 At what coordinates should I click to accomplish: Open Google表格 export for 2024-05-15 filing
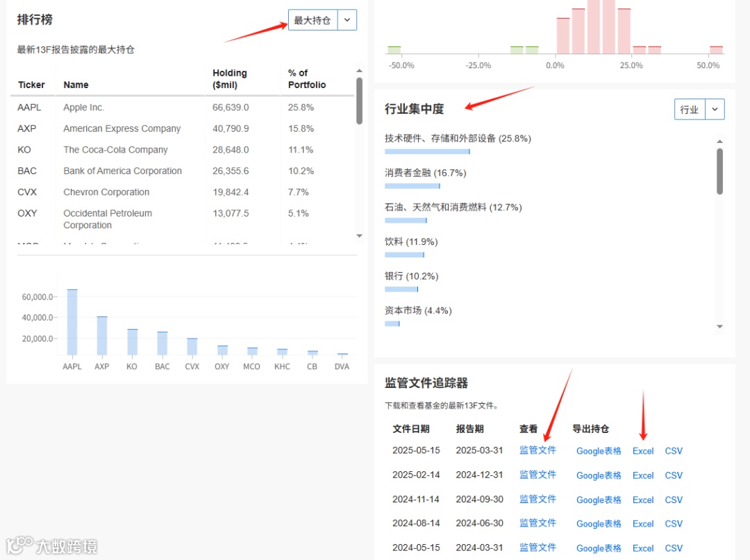tap(599, 548)
